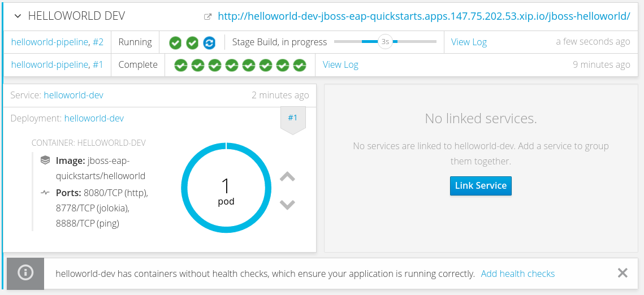Screen dimensions: 644x295
Task: Click the 1 pod donut chart
Action: (x=226, y=188)
